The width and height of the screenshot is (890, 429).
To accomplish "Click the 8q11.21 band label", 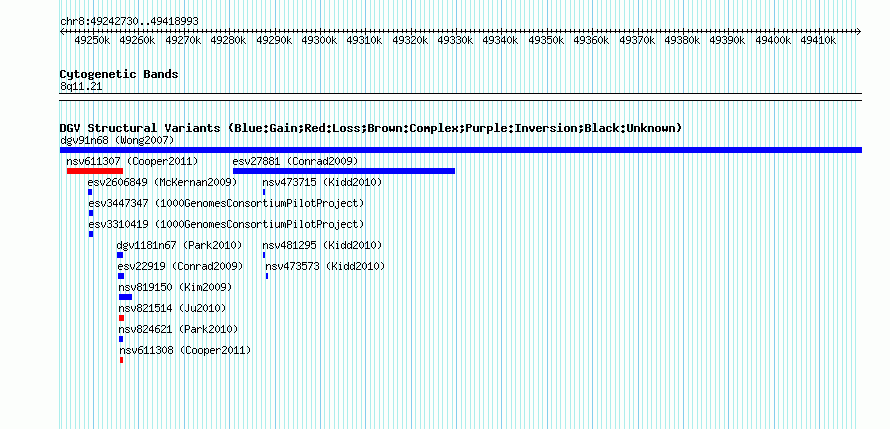I will (x=81, y=86).
